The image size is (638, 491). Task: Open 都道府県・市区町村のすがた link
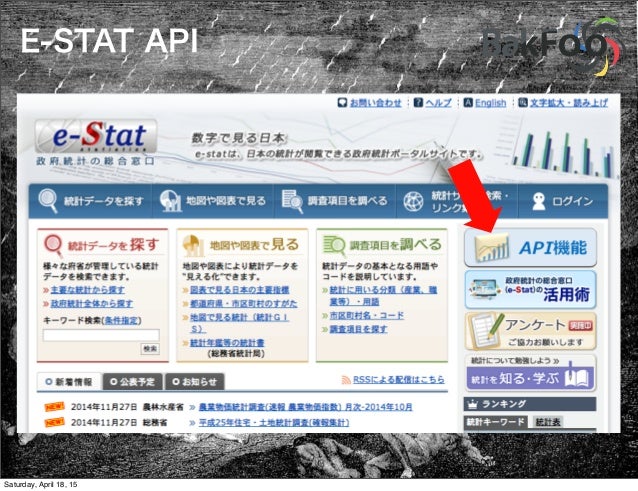tap(244, 304)
